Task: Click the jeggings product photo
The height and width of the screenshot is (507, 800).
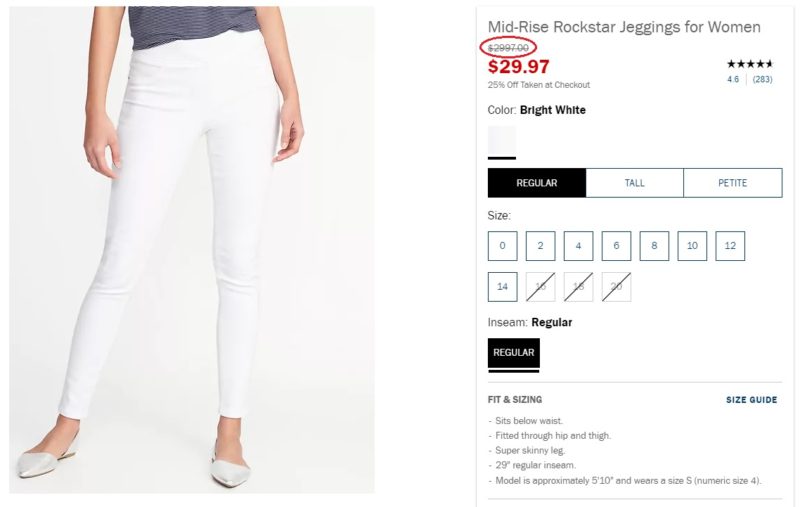Action: 192,250
